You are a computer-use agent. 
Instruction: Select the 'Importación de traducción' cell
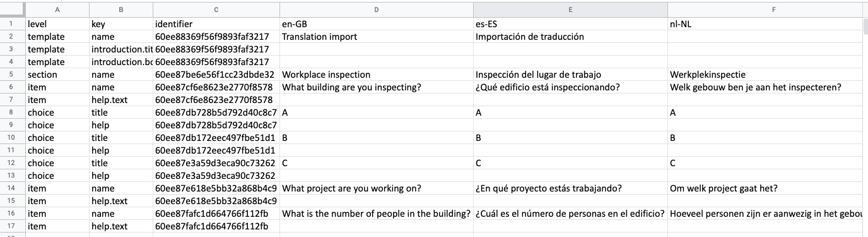coord(570,37)
